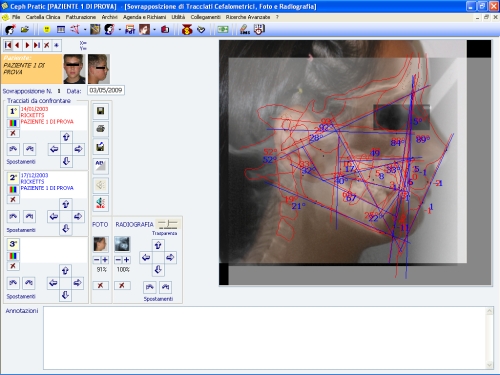Open the Ricerche Avanzate menu
Viewport: 500px width, 375px height.
click(x=248, y=17)
